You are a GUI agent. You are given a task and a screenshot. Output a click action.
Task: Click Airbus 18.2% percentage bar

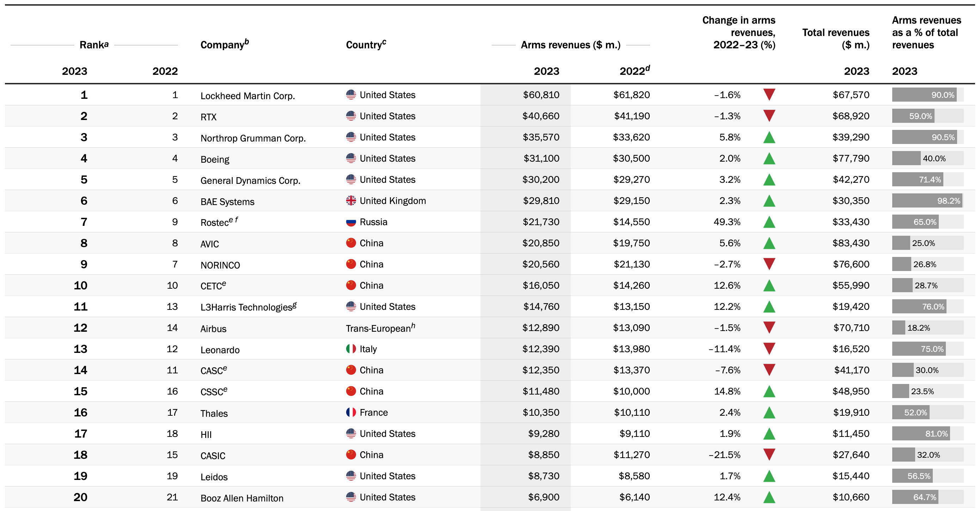point(899,328)
